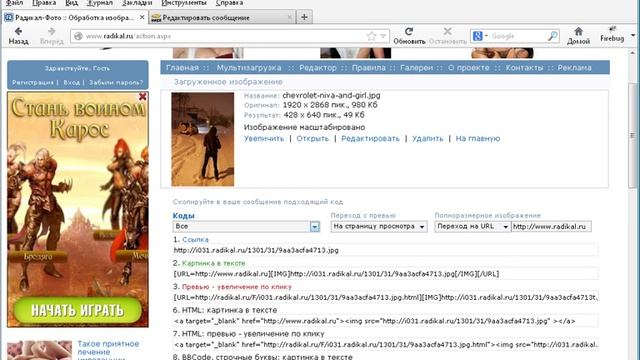Select the Картинка в тексте code field
The width and height of the screenshot is (640, 360).
[x=385, y=274]
